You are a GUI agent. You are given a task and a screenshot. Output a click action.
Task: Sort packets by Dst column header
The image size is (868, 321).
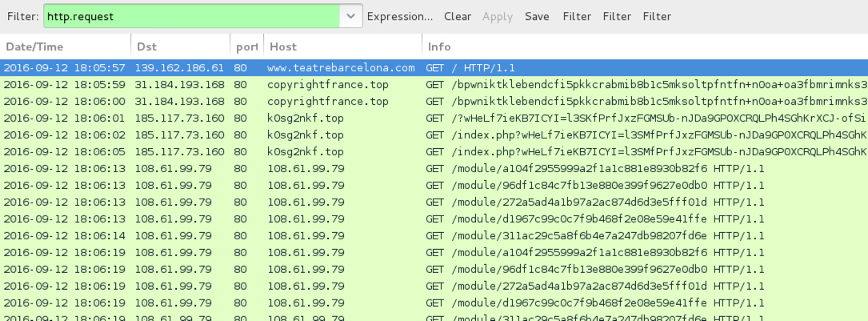click(179, 46)
